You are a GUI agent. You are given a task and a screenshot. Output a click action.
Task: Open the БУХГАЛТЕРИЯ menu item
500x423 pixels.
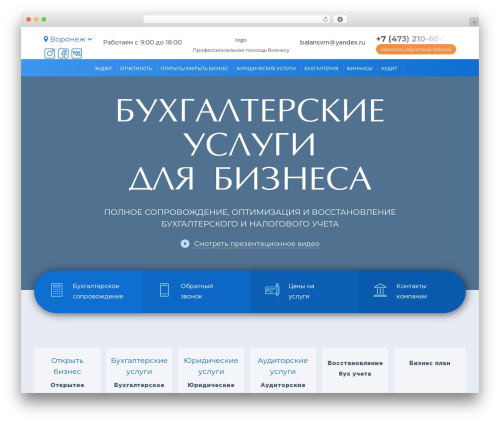tap(321, 68)
